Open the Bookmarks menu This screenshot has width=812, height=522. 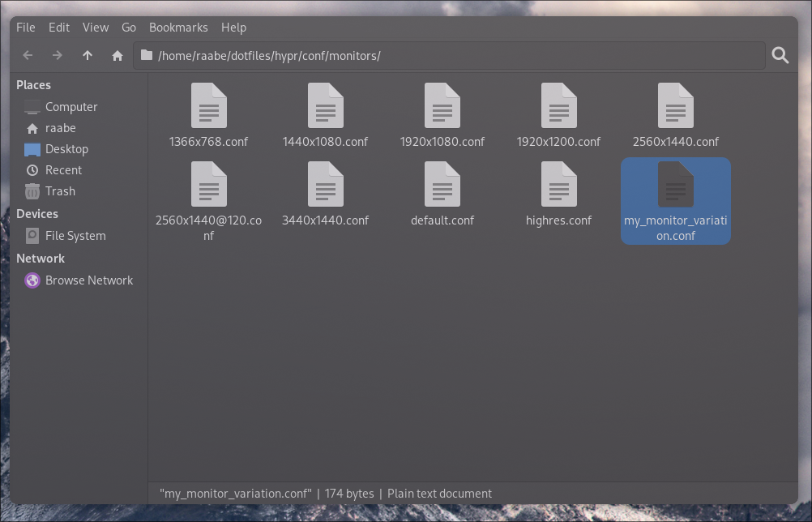point(178,27)
